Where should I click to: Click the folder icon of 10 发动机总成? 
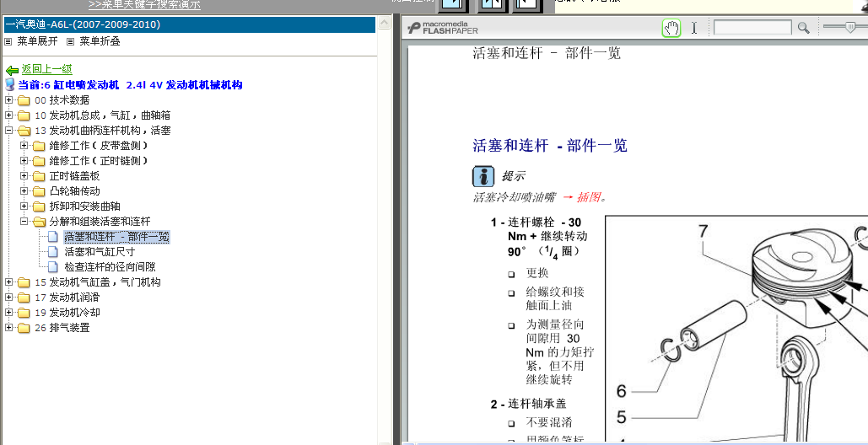(x=24, y=115)
